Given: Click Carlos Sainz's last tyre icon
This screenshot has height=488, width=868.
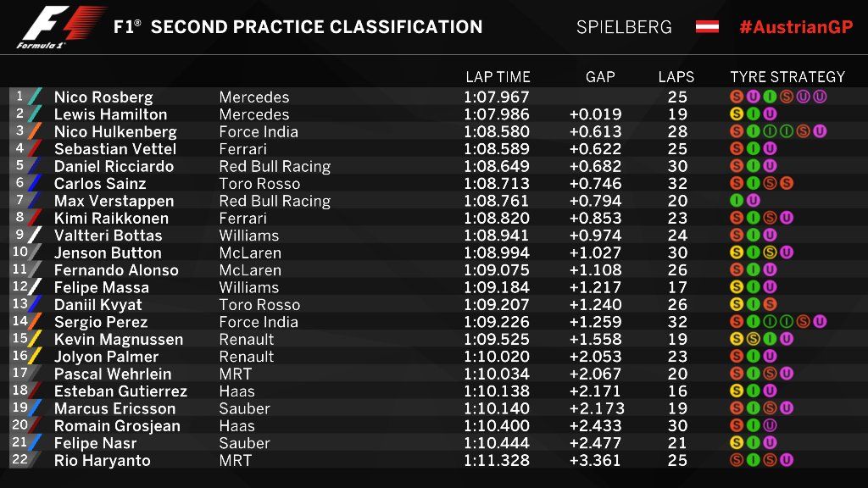Looking at the screenshot, I should coord(786,183).
